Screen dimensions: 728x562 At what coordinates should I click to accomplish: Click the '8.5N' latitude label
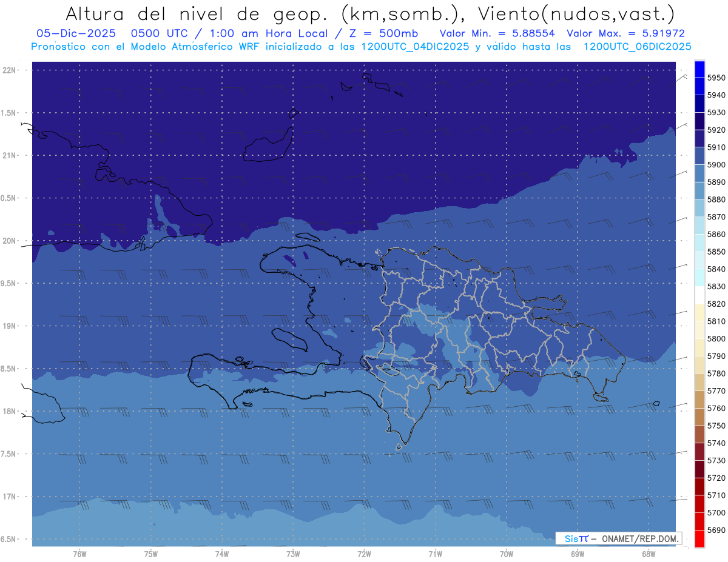pyautogui.click(x=9, y=369)
